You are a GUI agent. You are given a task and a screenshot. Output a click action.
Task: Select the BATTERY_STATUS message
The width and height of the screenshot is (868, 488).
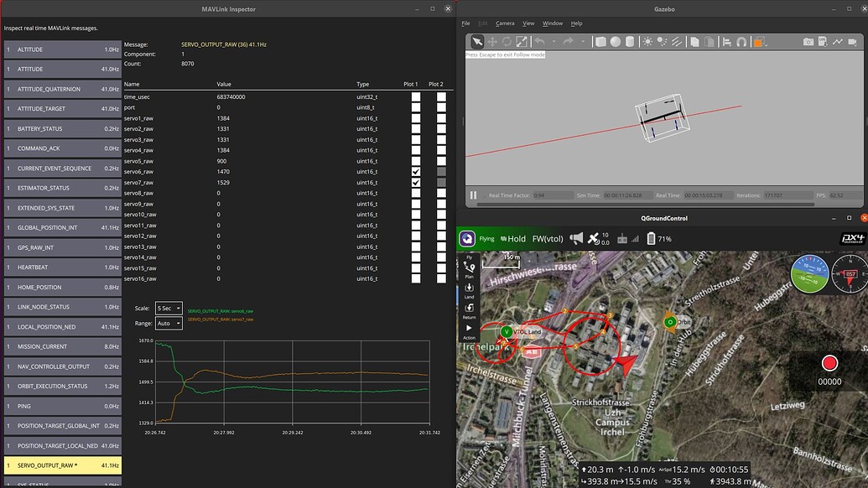click(x=63, y=128)
